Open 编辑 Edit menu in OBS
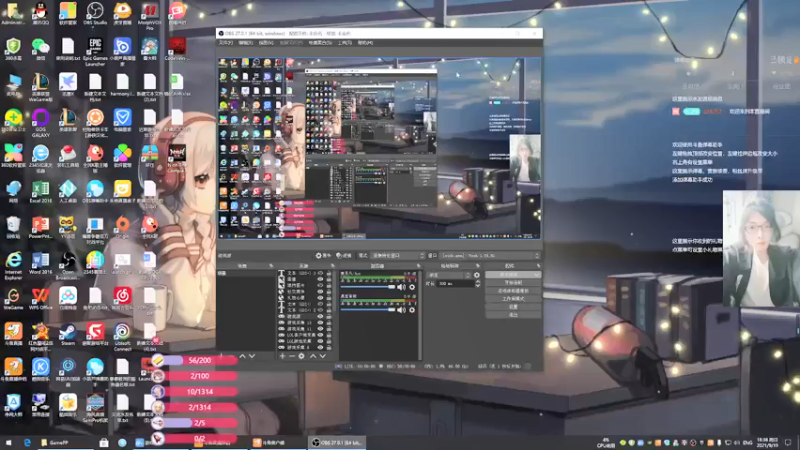This screenshot has height=450, width=800. pos(245,43)
